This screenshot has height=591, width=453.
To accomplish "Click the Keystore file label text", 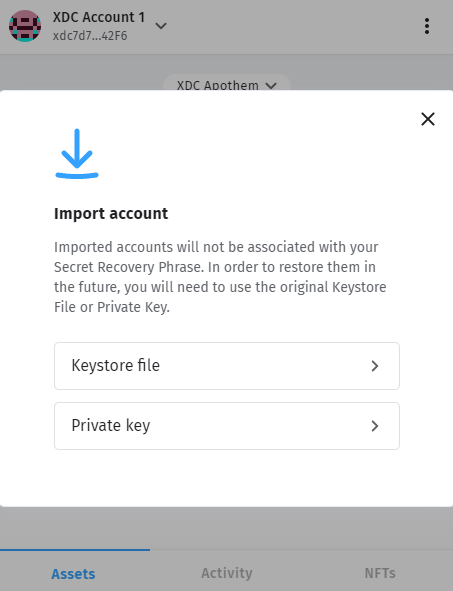I will (115, 366).
